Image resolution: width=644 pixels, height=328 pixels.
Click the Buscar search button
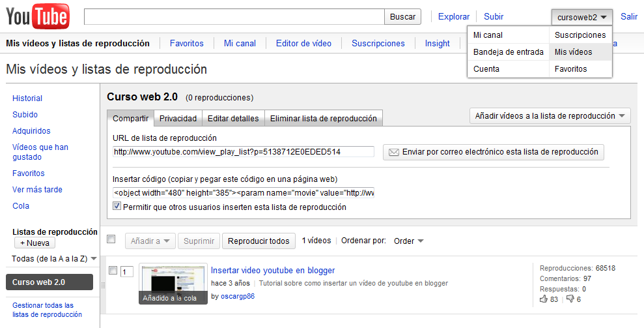(402, 17)
